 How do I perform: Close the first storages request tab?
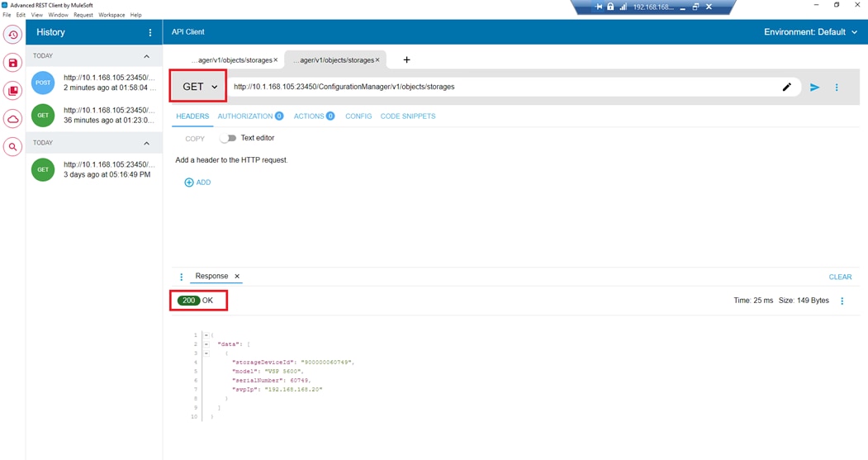[276, 59]
